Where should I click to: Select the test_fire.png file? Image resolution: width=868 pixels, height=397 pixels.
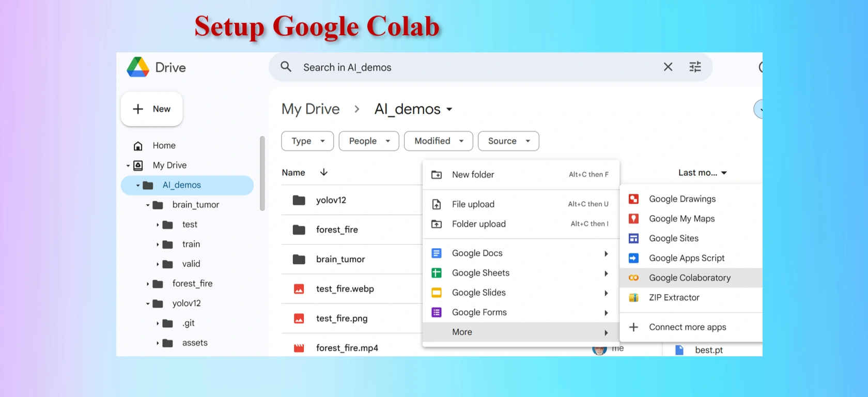tap(342, 318)
